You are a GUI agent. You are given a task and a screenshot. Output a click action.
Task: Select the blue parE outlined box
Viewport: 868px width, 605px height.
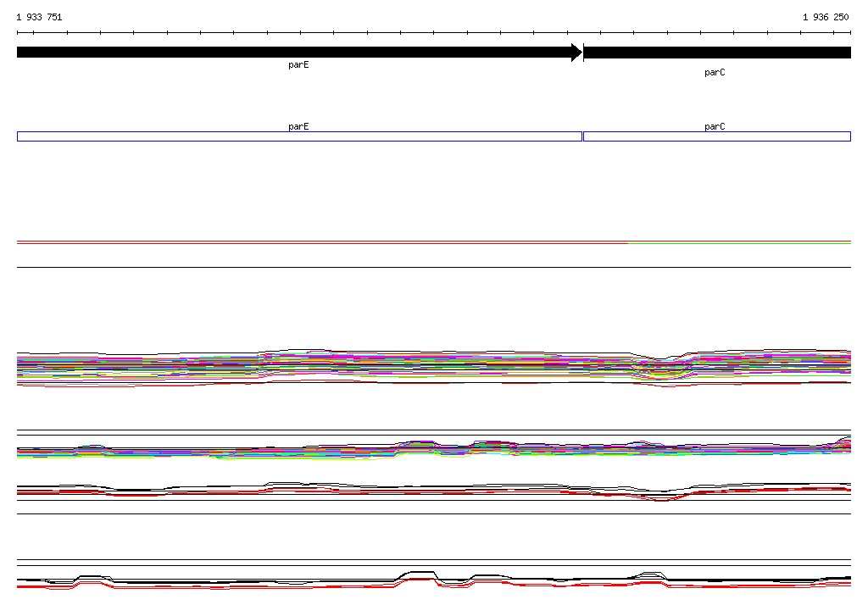coord(299,136)
